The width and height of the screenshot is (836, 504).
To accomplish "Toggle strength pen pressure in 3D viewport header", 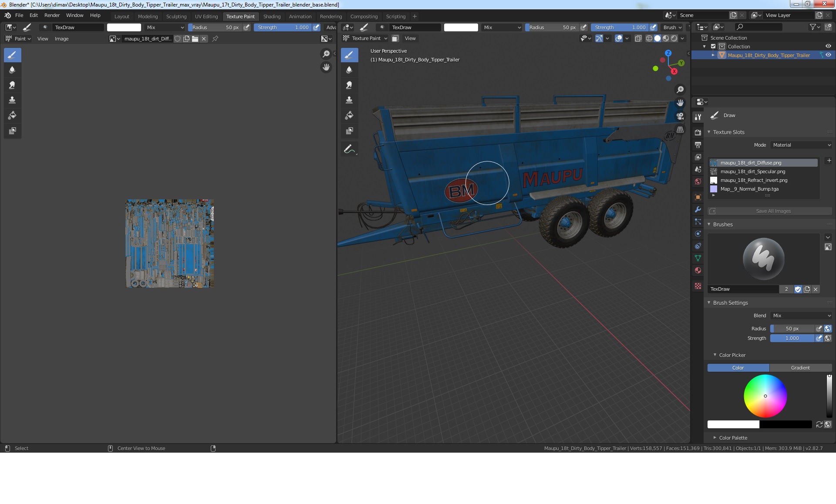I will [653, 27].
